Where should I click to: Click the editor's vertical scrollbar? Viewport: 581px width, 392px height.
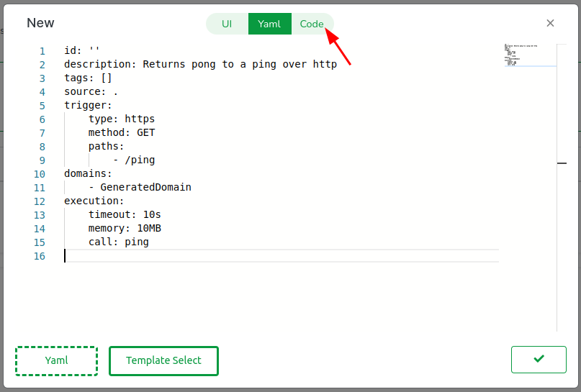[x=562, y=164]
